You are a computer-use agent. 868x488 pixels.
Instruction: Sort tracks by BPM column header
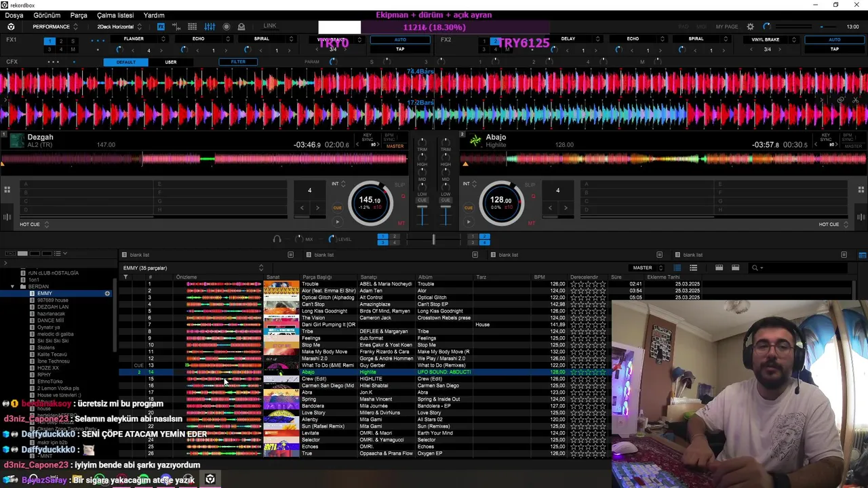coord(540,277)
